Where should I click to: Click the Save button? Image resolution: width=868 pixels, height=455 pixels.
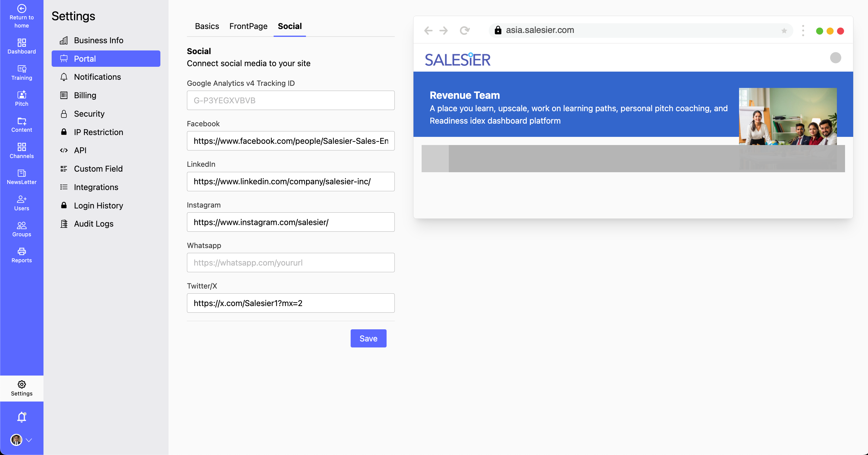pos(368,338)
